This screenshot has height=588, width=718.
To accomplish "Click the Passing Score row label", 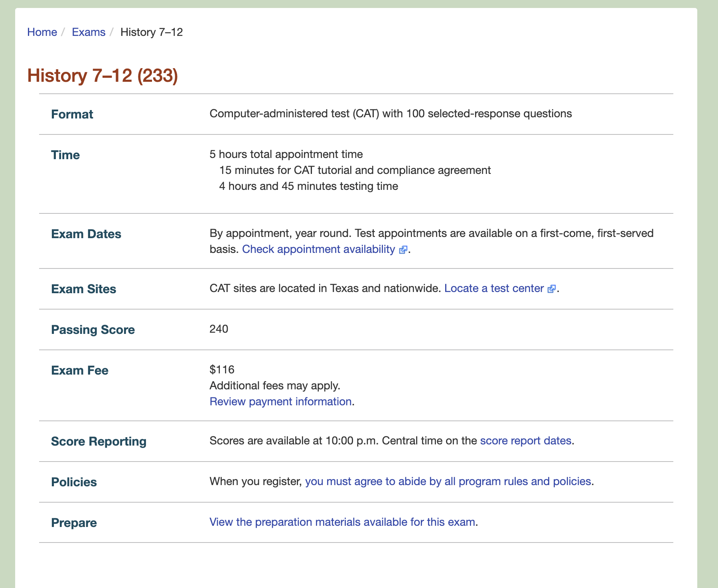I will (93, 330).
